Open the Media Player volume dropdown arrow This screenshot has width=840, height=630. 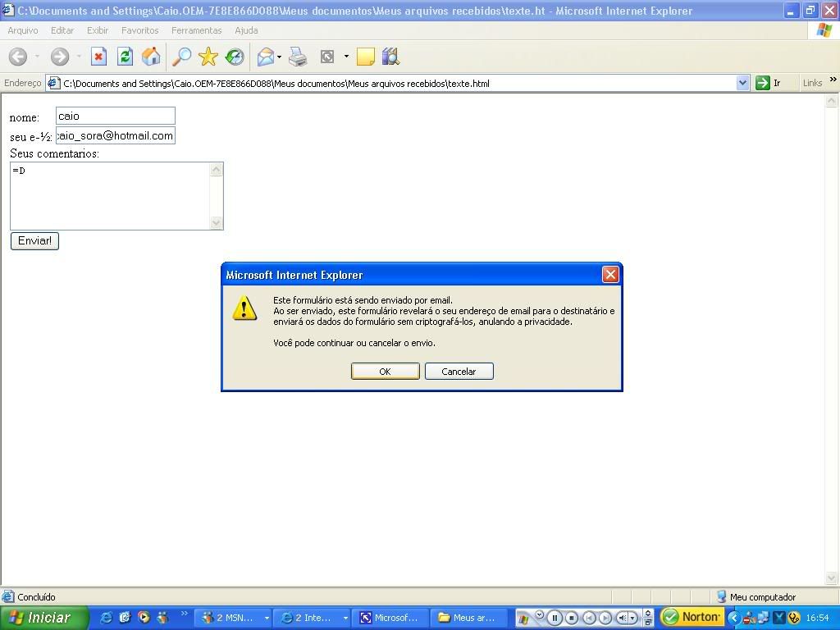[633, 619]
